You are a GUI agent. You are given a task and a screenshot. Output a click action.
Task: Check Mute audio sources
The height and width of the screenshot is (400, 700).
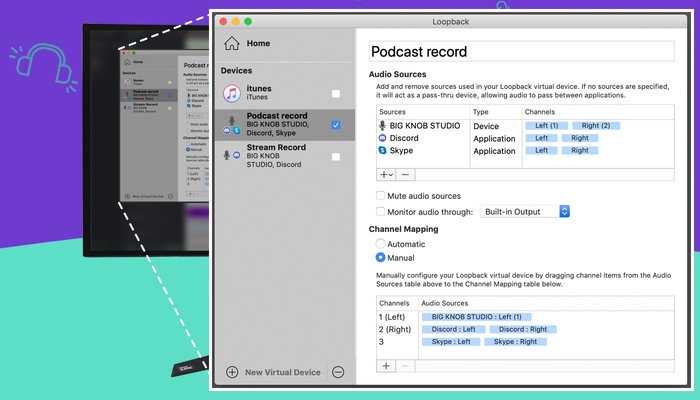pos(380,196)
